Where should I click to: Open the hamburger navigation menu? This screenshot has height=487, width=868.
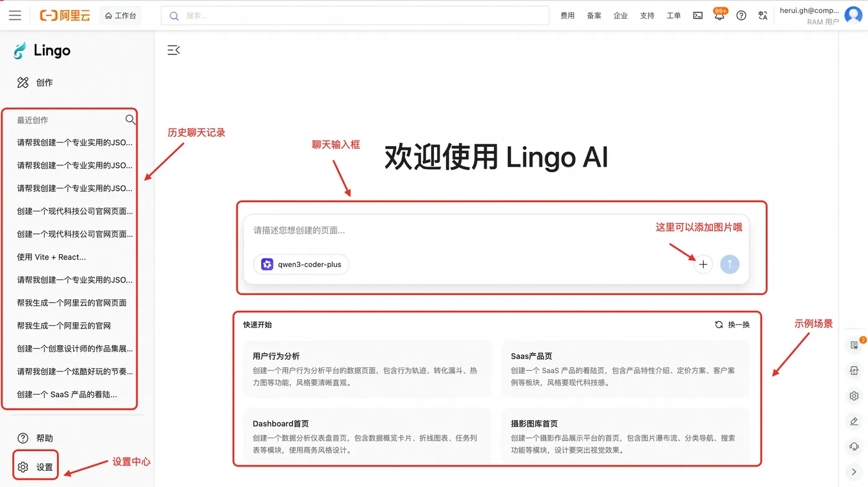15,15
